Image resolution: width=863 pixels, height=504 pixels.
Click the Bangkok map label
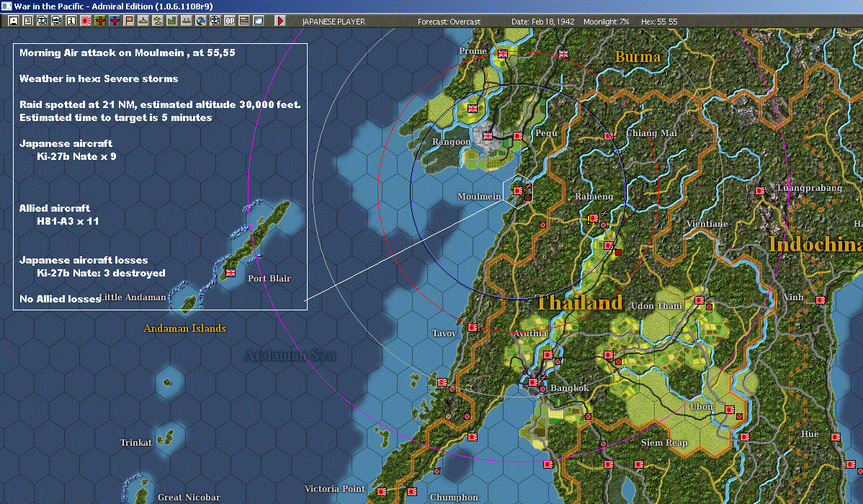[569, 388]
